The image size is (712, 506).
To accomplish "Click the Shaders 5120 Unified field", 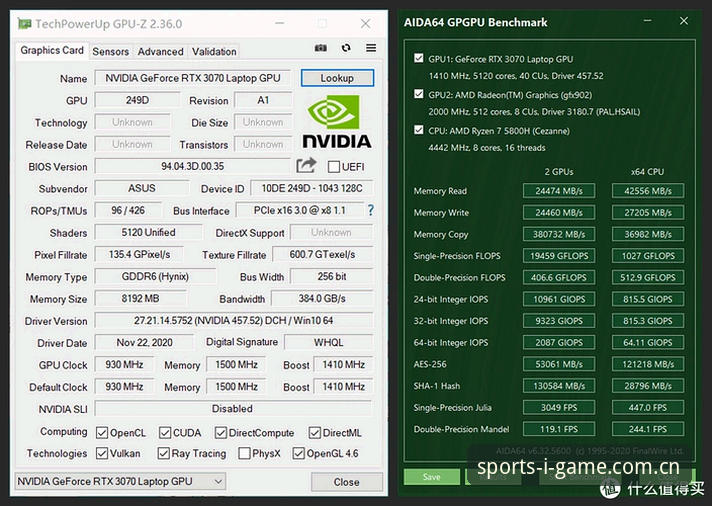I will click(x=148, y=233).
